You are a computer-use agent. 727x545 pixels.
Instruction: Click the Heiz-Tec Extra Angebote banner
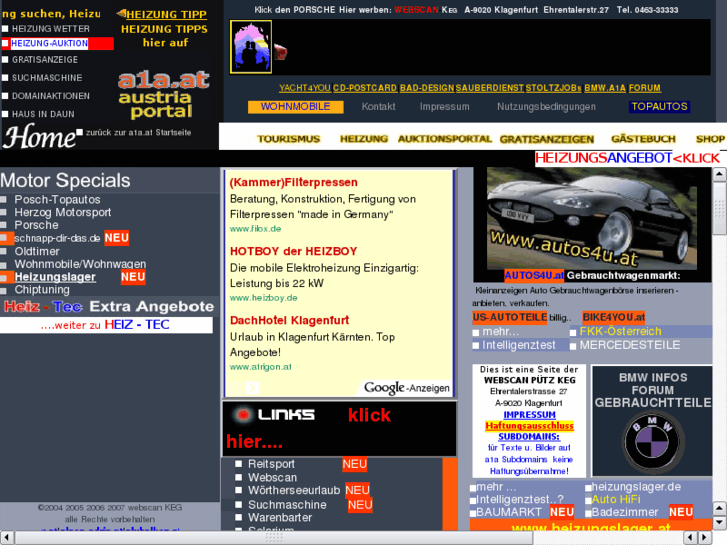coord(109,307)
